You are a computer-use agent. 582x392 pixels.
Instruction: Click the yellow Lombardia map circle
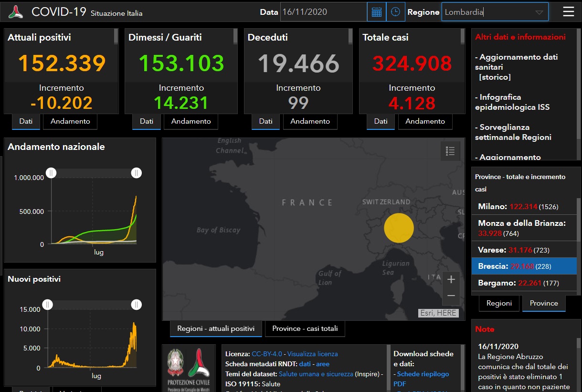point(399,228)
